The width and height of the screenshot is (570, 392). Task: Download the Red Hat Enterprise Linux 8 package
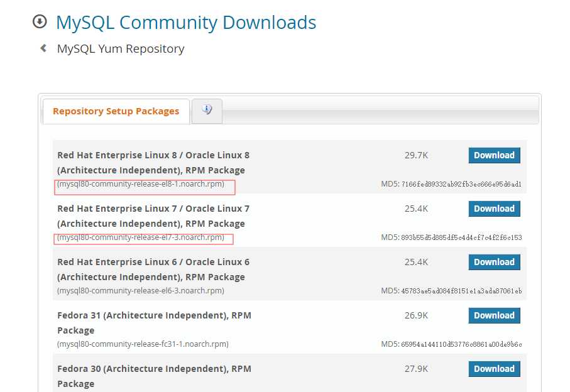[494, 155]
